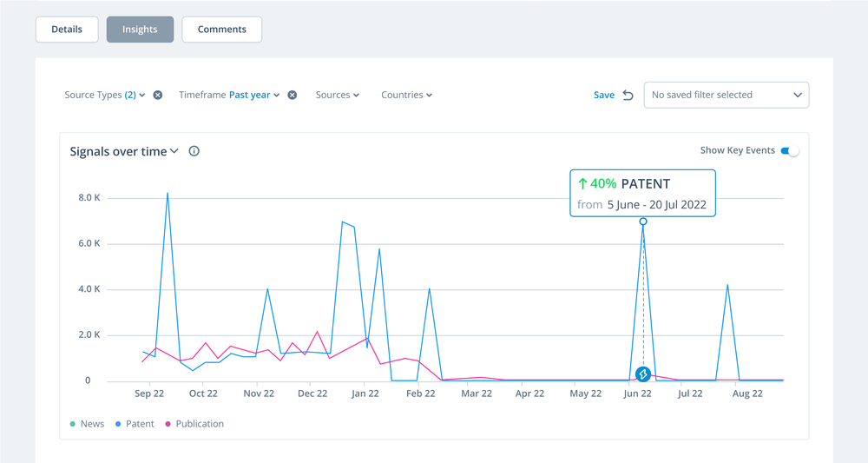Screen dimensions: 868x463
Task: Toggle the Publication legend series
Action: pyautogui.click(x=194, y=424)
